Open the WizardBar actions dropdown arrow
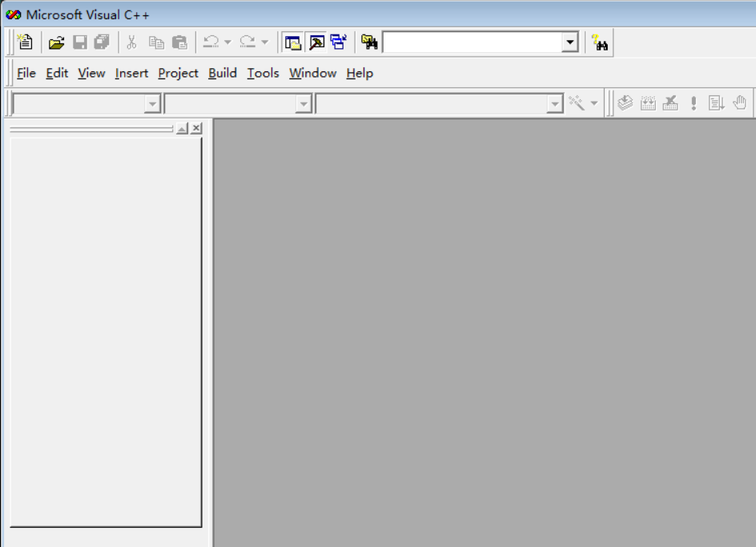This screenshot has height=547, width=756. point(593,103)
